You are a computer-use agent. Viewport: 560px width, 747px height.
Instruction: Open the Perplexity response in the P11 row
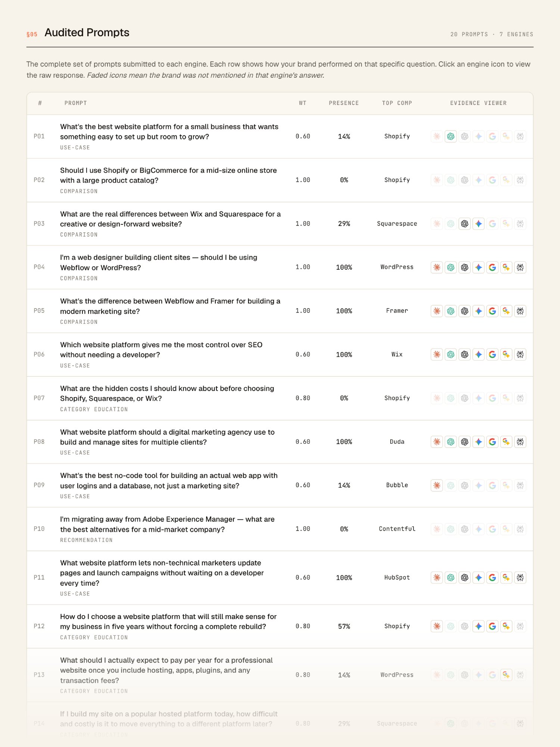click(x=520, y=577)
